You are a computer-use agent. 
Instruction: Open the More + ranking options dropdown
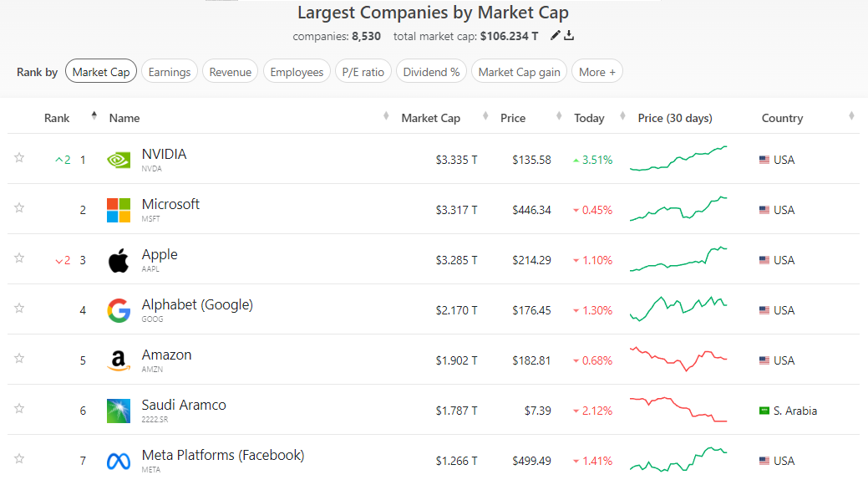[x=597, y=72]
